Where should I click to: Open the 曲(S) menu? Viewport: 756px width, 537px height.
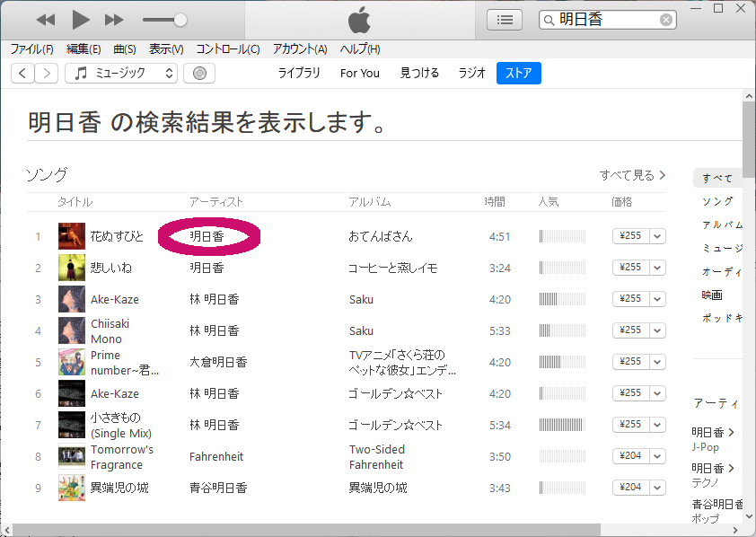(125, 48)
